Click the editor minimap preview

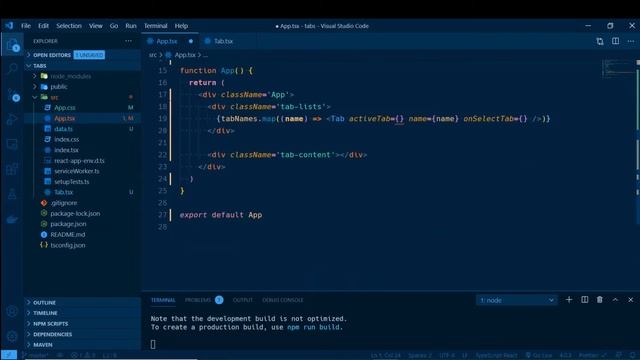(618, 68)
